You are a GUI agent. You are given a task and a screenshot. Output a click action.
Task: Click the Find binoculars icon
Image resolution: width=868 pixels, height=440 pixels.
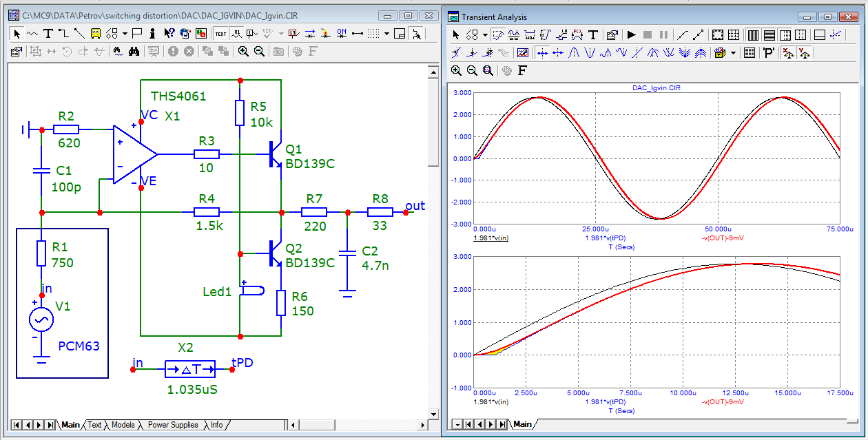click(134, 51)
